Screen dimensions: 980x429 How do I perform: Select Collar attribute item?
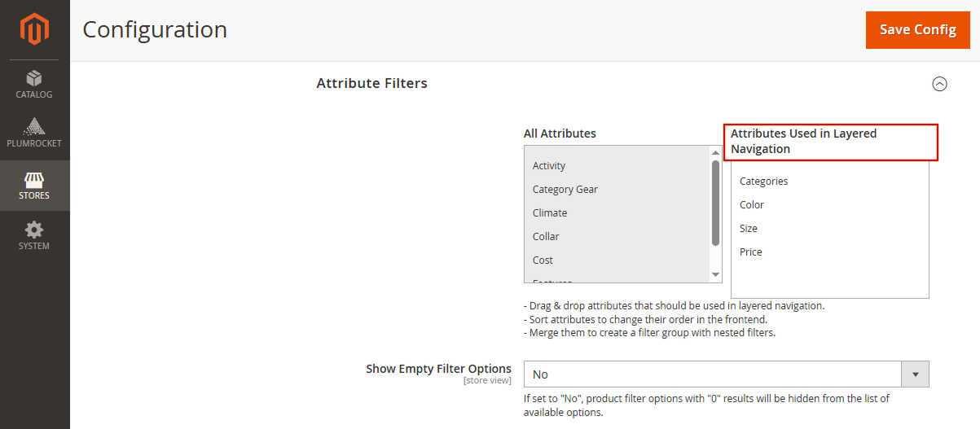click(546, 237)
